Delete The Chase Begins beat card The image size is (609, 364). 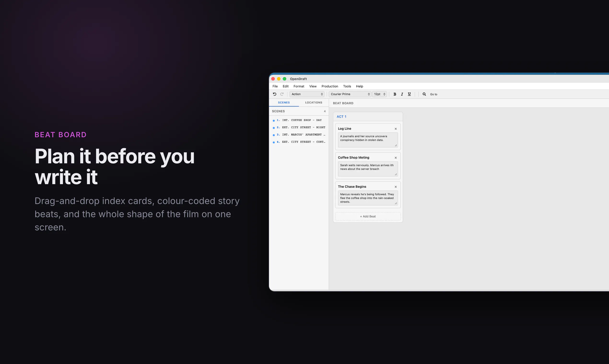[x=396, y=187]
